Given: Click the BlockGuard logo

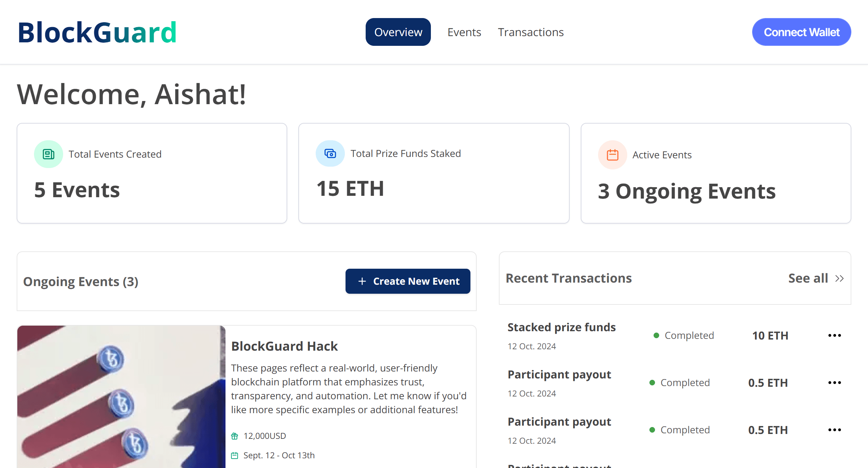Looking at the screenshot, I should pos(97,32).
